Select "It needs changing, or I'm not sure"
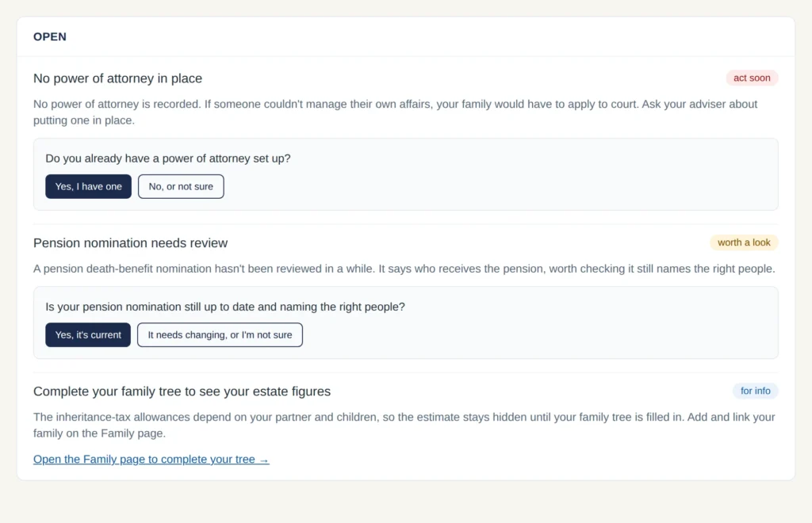Image resolution: width=812 pixels, height=523 pixels. pos(220,334)
